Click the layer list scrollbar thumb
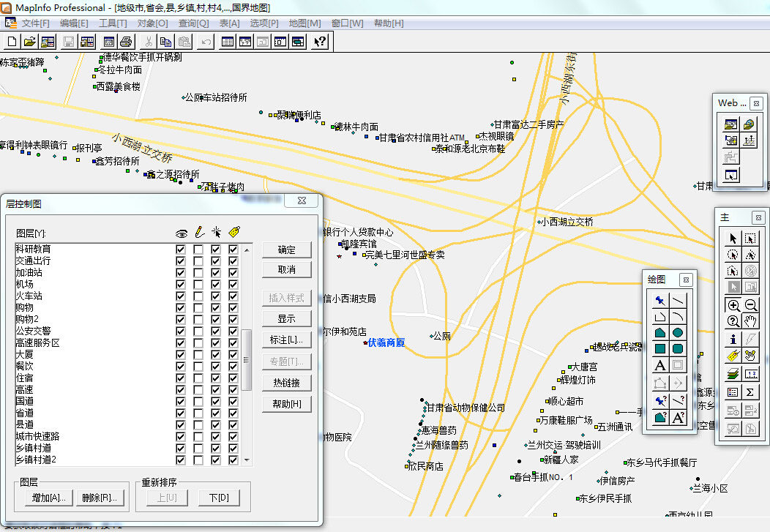This screenshot has height=532, width=770. pos(247,360)
